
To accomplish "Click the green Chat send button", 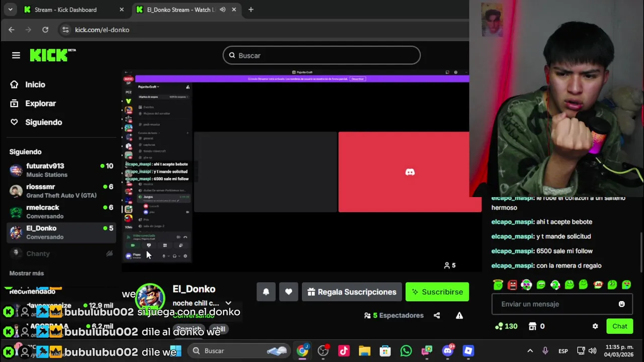I will click(x=620, y=326).
